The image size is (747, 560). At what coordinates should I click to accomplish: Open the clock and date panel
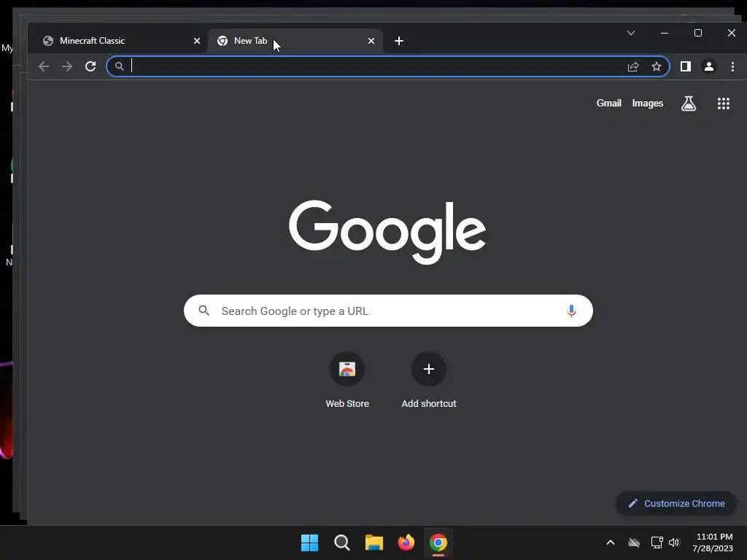click(x=713, y=542)
